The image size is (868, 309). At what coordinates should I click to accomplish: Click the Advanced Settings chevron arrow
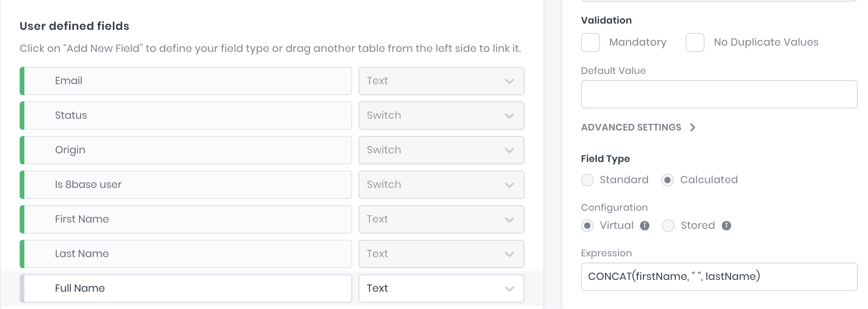click(693, 127)
